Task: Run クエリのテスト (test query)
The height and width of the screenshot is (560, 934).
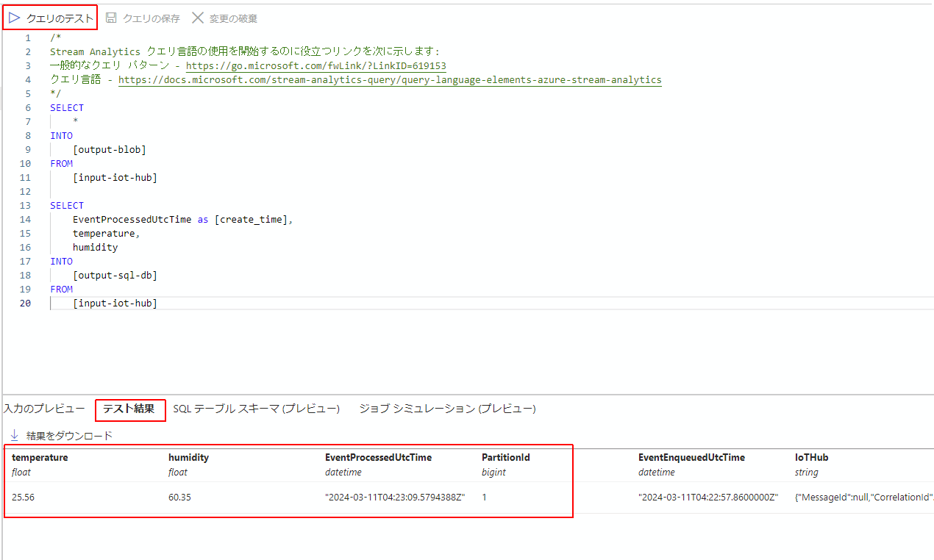Action: (x=50, y=18)
